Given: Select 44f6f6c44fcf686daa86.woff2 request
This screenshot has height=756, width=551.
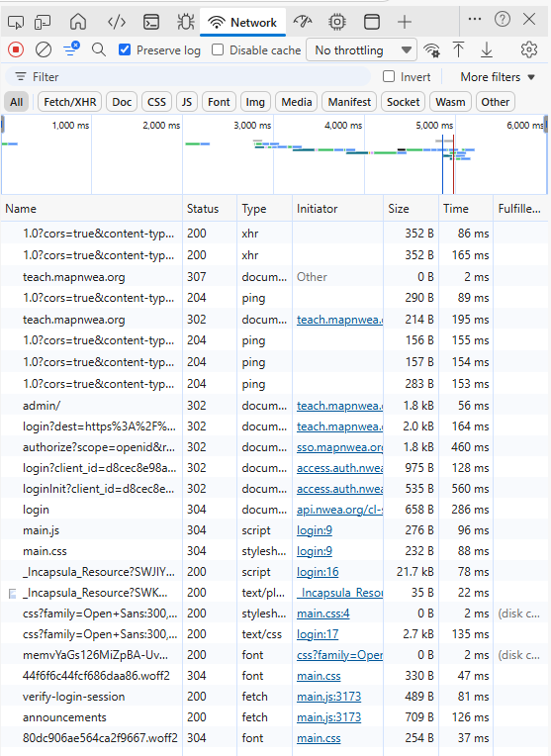Looking at the screenshot, I should (274, 676).
